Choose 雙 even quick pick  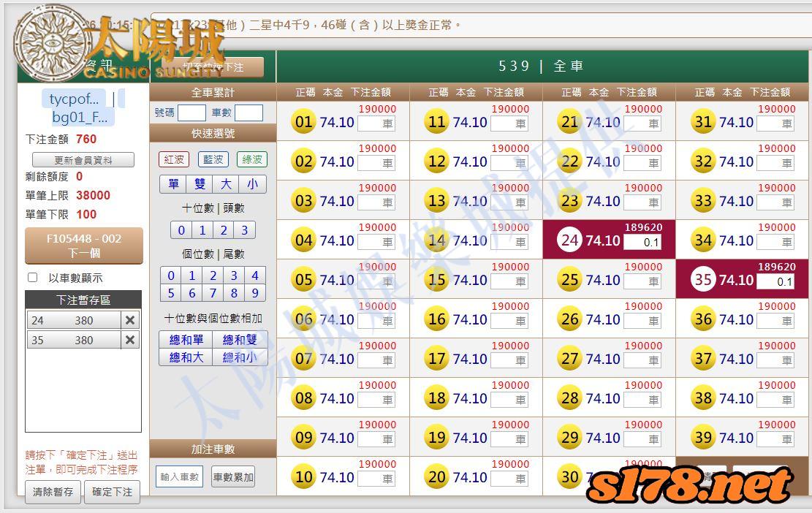(200, 183)
